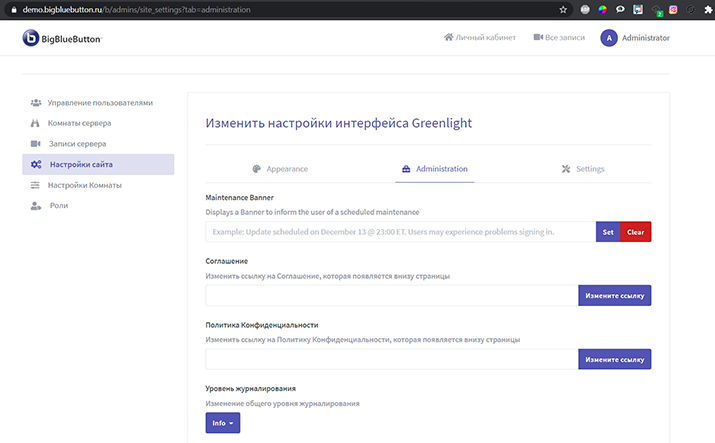Click the sliders icon for Настройки Комнаты
Screen dimensions: 715x443
pyautogui.click(x=35, y=185)
